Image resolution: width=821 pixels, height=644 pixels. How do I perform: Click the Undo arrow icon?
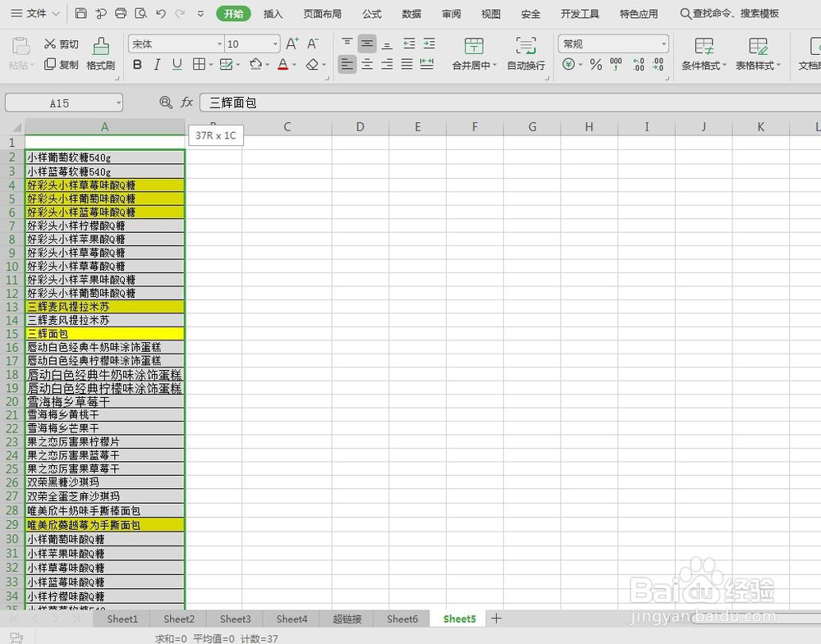(161, 14)
